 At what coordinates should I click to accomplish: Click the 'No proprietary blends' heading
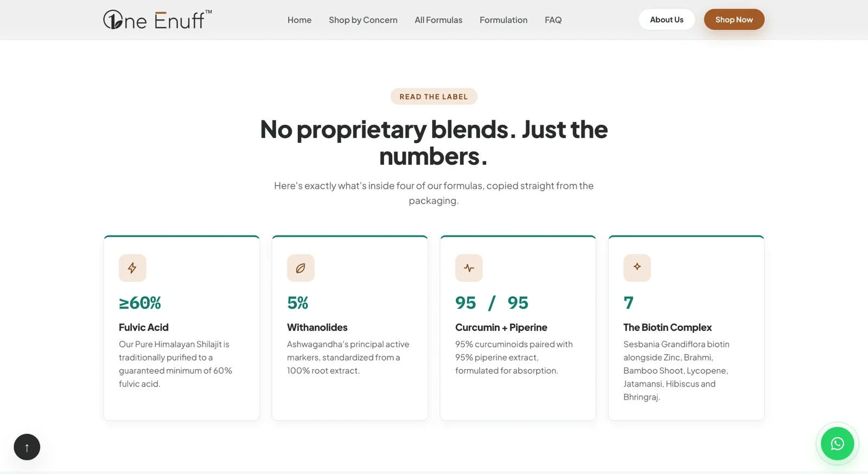pyautogui.click(x=433, y=143)
